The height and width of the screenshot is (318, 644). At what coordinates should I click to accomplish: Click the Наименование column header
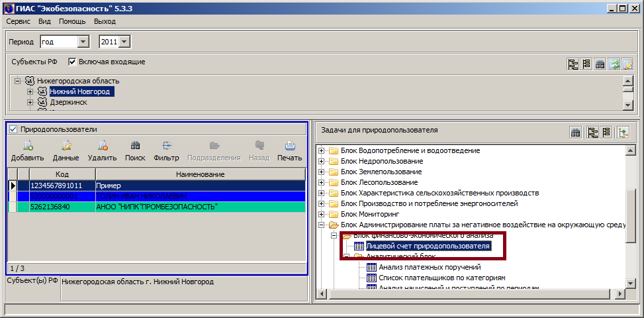pyautogui.click(x=199, y=174)
